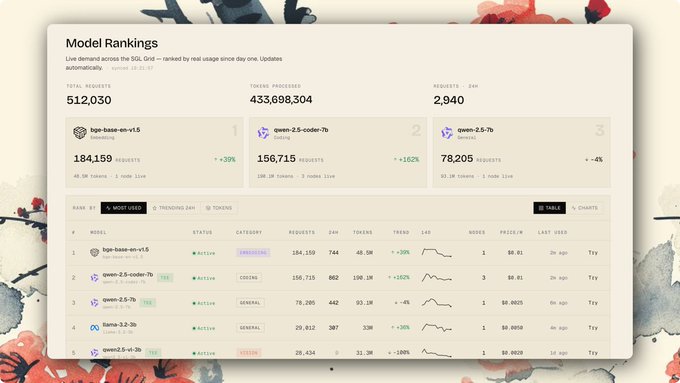Open bge-base-en-v1.5 14d sparkline
Image resolution: width=680 pixels, height=383 pixels.
(437, 252)
